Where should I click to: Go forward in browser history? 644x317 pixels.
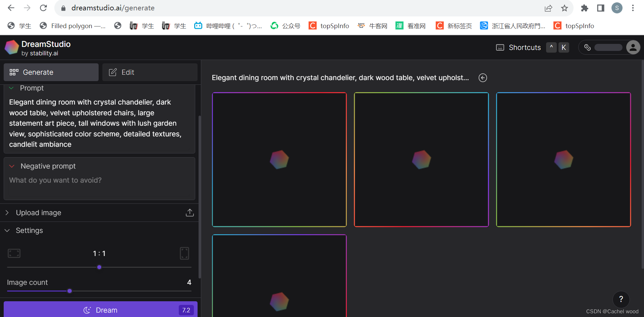[27, 8]
